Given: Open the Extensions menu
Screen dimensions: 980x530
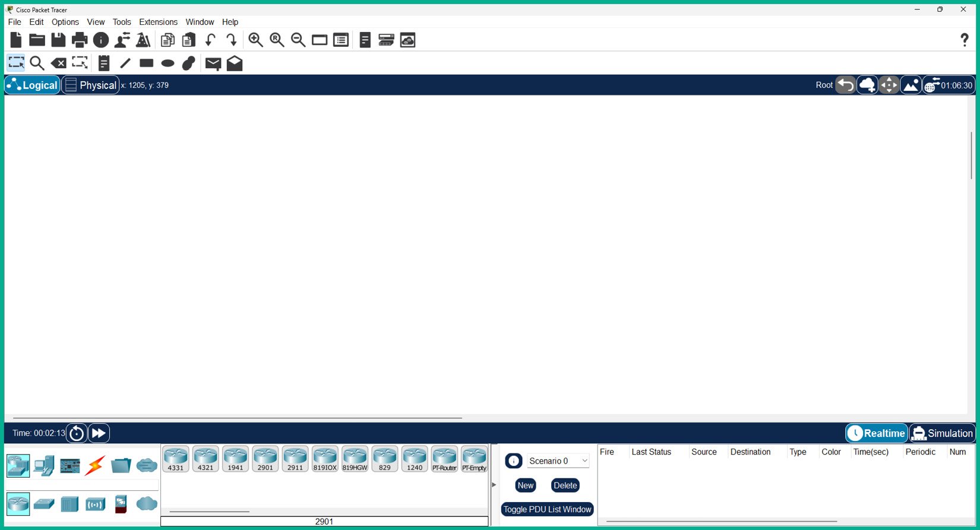Looking at the screenshot, I should [x=158, y=22].
